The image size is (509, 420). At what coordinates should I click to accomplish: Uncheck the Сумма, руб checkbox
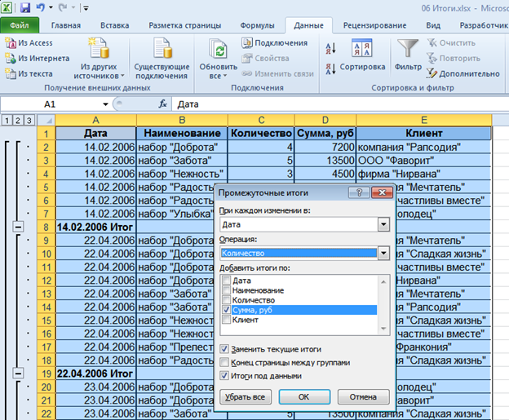[x=227, y=310]
